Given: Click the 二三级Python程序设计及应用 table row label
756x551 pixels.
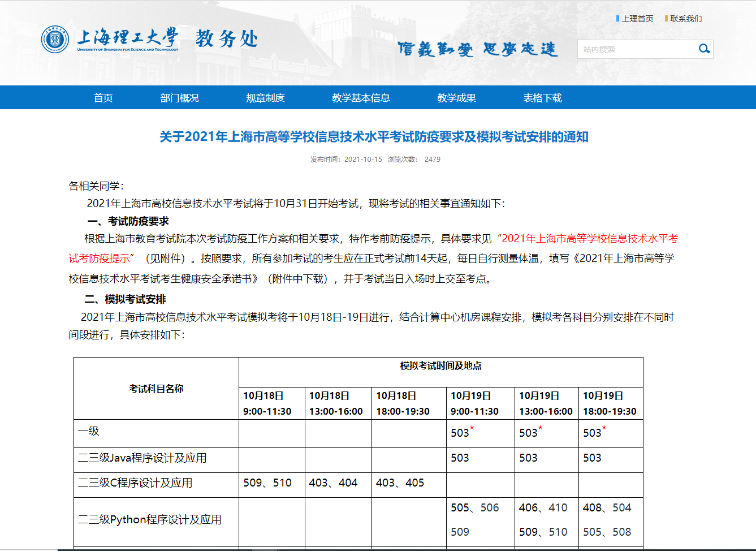Looking at the screenshot, I should (x=150, y=520).
